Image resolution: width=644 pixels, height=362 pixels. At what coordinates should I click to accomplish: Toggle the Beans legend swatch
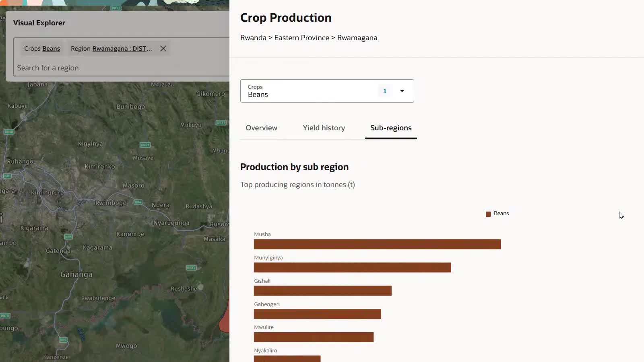pyautogui.click(x=488, y=214)
